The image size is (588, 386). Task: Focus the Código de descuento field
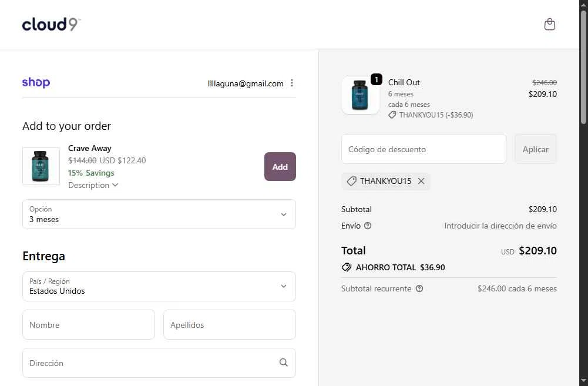pos(424,149)
